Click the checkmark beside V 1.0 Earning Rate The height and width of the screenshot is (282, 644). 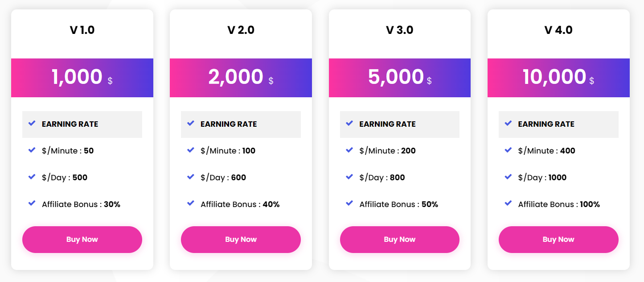(x=32, y=123)
